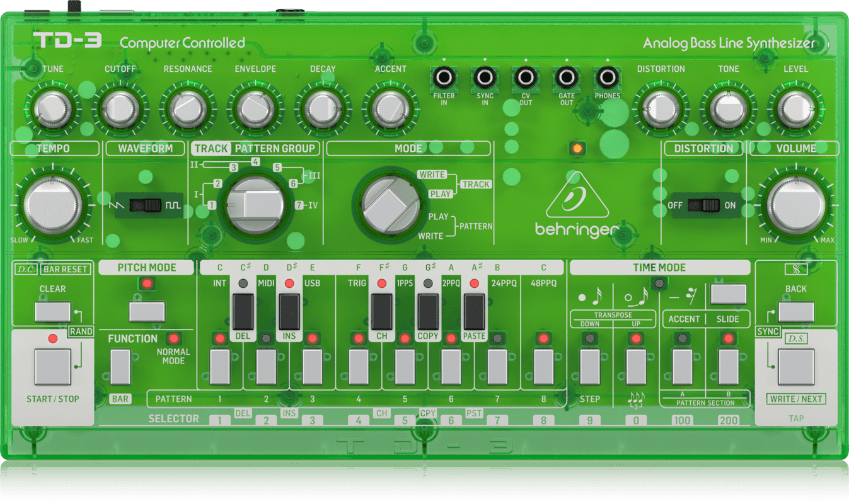Toggle the DISTORTION off/on switch

click(x=703, y=205)
